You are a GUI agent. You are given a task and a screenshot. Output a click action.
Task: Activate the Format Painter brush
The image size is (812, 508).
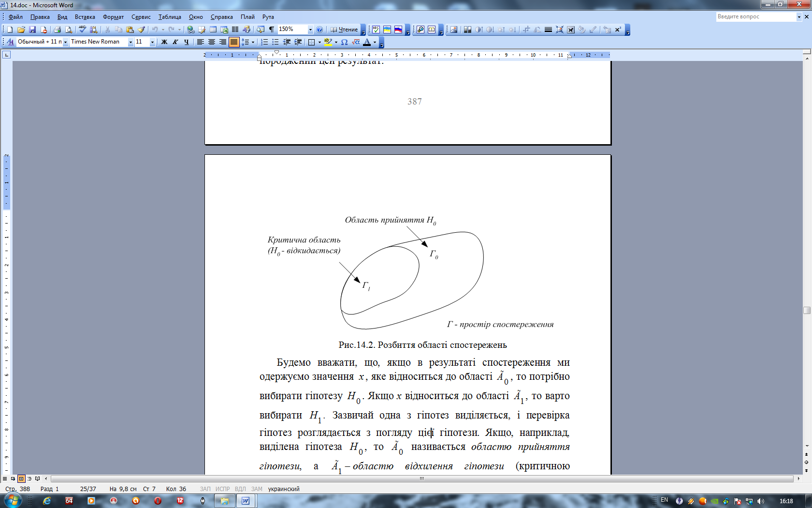click(x=141, y=30)
